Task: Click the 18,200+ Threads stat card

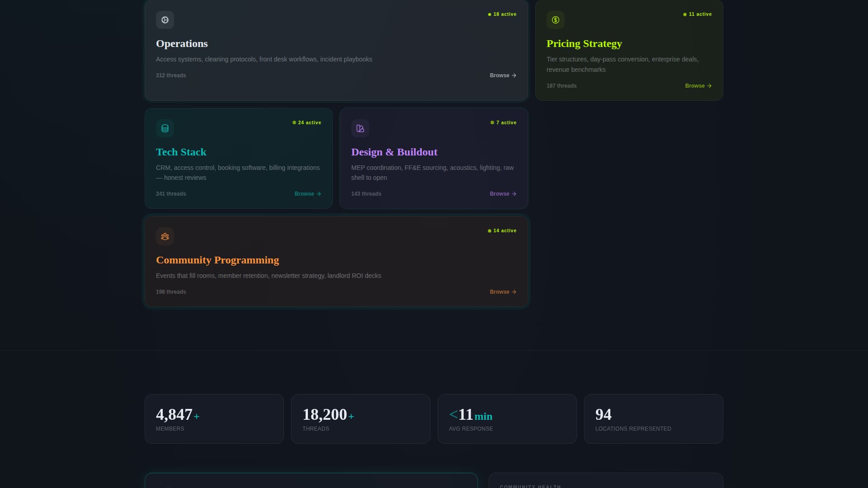Action: 361,419
